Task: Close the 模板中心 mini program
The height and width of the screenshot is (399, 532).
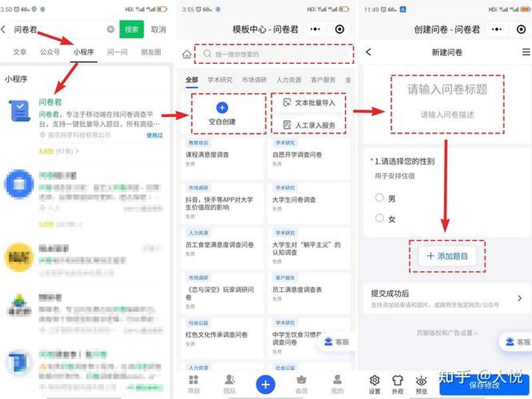Action: pyautogui.click(x=340, y=29)
